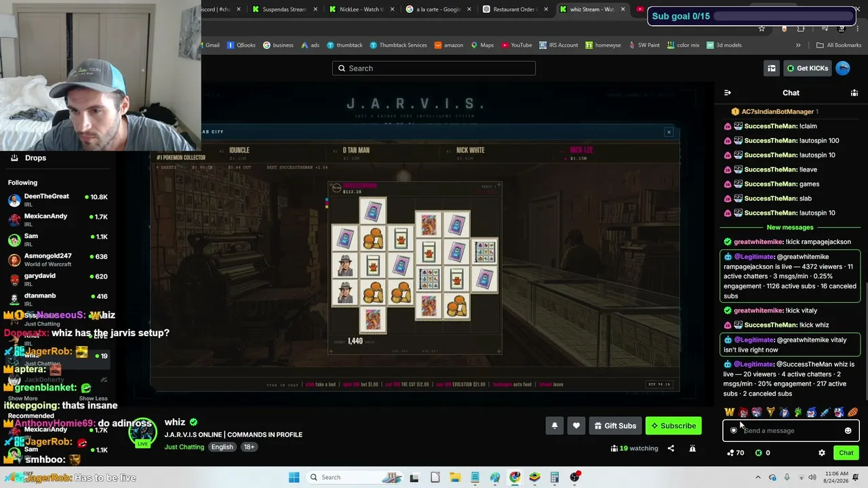868x488 pixels.
Task: Open the Sub goal 0/15 progress bar
Action: 752,16
